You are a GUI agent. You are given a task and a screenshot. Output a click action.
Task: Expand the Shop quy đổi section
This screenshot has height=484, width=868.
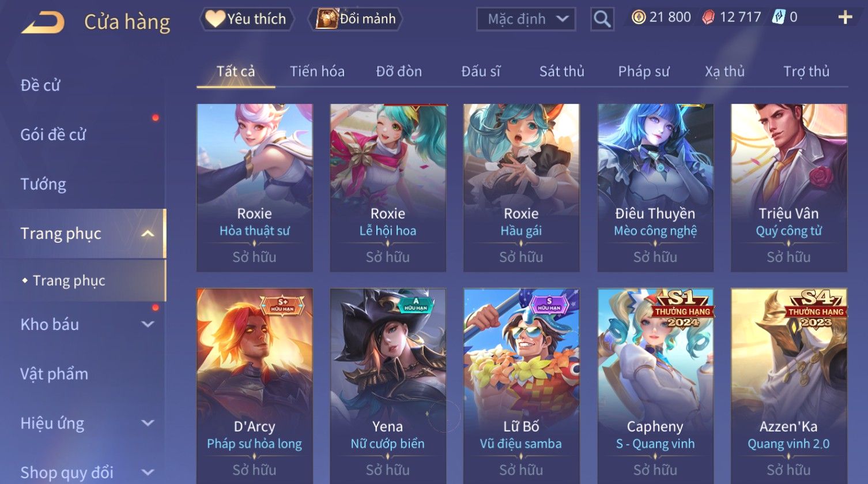[x=148, y=472]
